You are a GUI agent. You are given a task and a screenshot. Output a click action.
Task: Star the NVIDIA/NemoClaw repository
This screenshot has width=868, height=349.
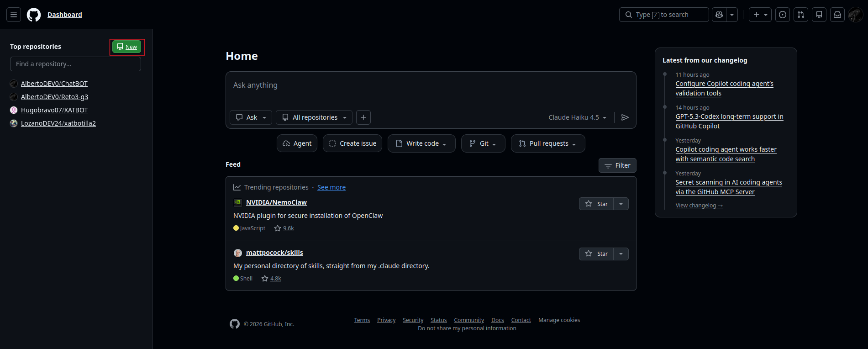(x=596, y=204)
